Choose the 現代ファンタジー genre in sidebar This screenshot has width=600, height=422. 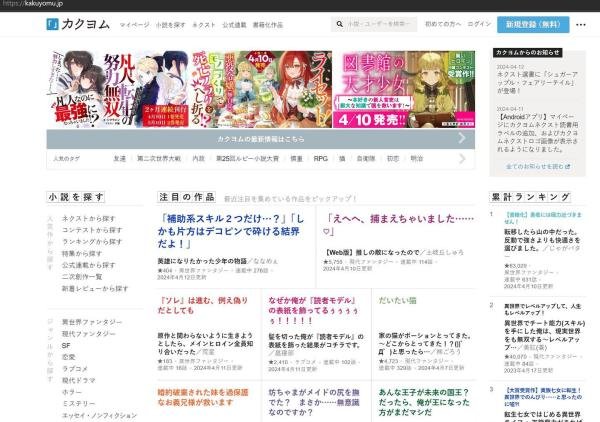click(88, 334)
